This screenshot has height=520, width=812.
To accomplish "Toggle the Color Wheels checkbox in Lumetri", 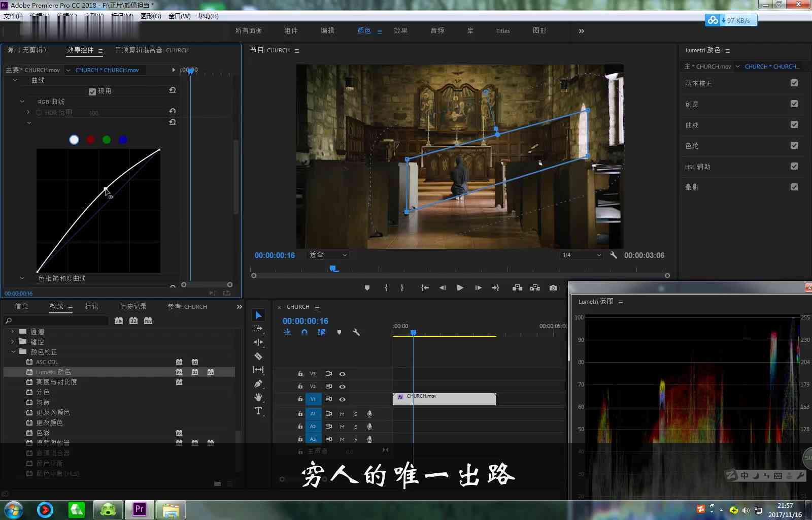I will coord(794,145).
